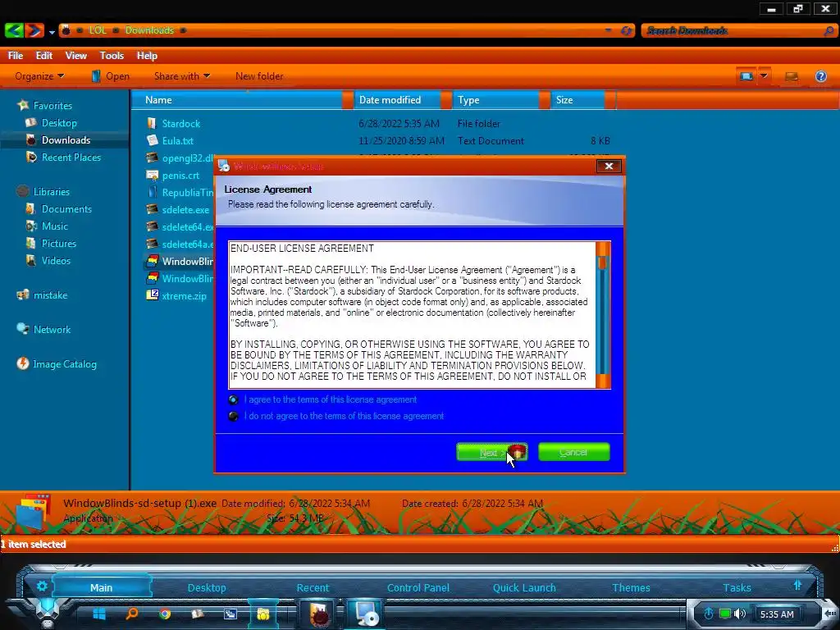Screen dimensions: 840x630
Task: Click the volume speaker tray icon
Action: tap(740, 614)
